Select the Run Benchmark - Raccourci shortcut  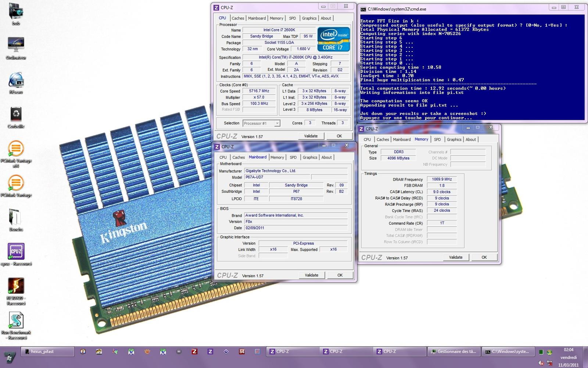[16, 326]
